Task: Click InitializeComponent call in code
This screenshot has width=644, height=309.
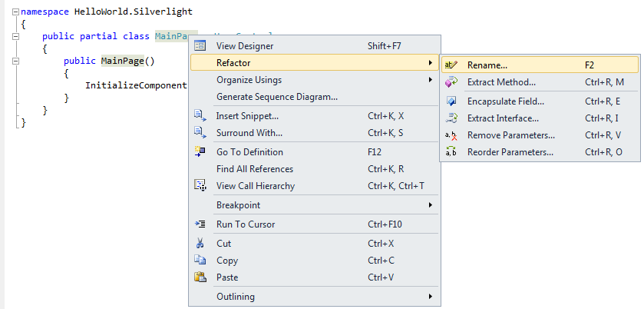Action: point(137,85)
